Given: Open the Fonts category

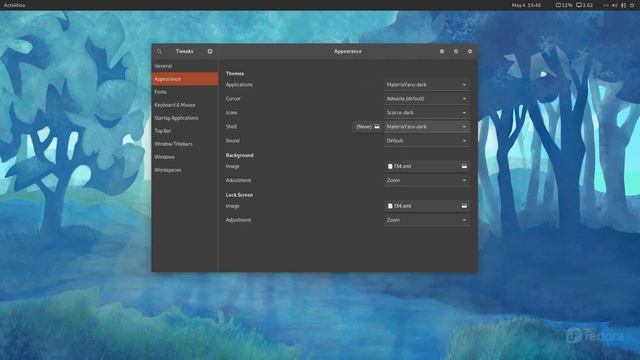Looking at the screenshot, I should coord(185,92).
